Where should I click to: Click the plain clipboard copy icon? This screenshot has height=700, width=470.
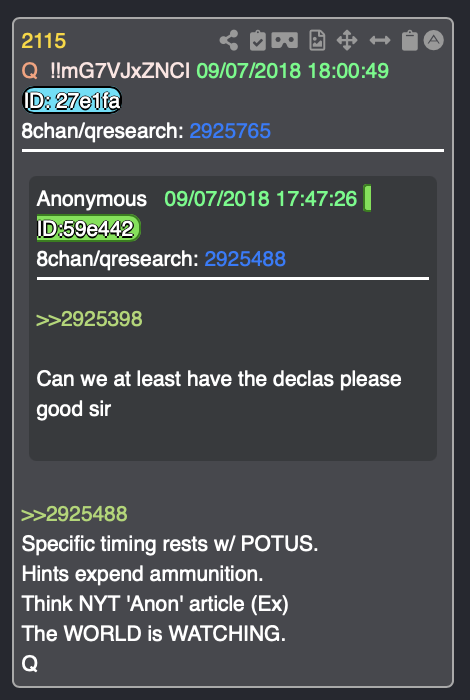click(409, 41)
